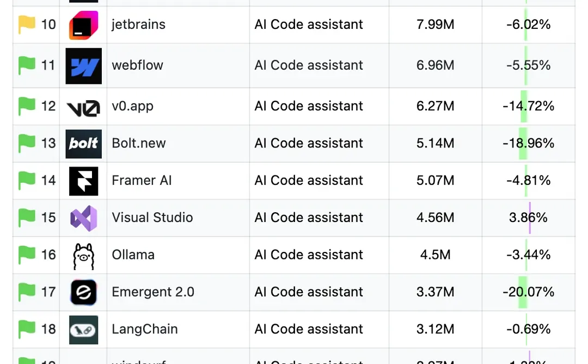Click the Visual Studio logo icon
Screen dimensions: 588x364
click(x=83, y=218)
